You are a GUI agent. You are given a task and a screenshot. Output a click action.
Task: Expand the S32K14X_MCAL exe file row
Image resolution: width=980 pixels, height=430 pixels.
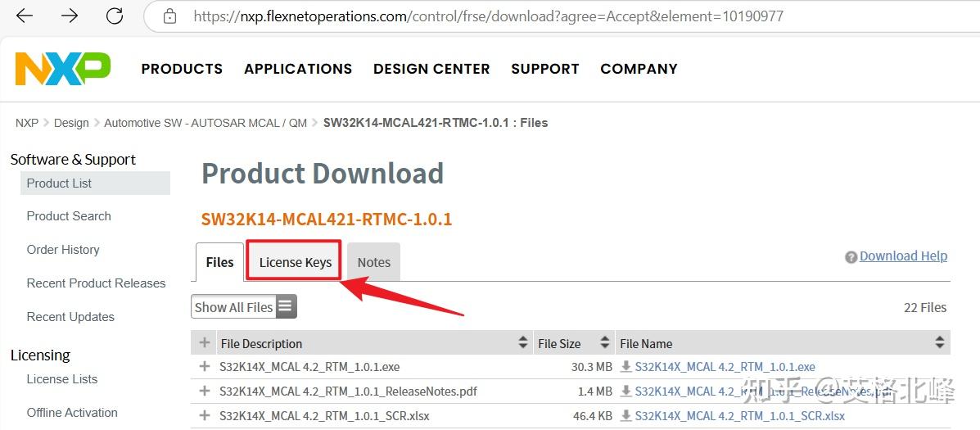(205, 367)
